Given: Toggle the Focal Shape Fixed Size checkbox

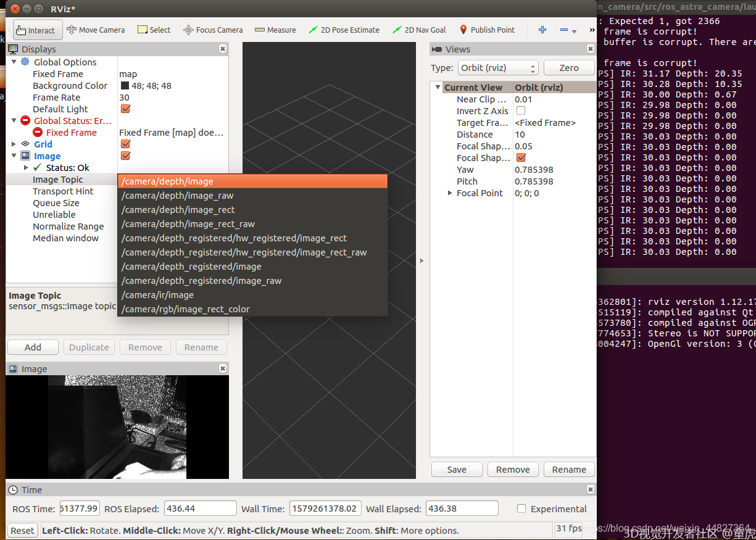Looking at the screenshot, I should click(520, 157).
